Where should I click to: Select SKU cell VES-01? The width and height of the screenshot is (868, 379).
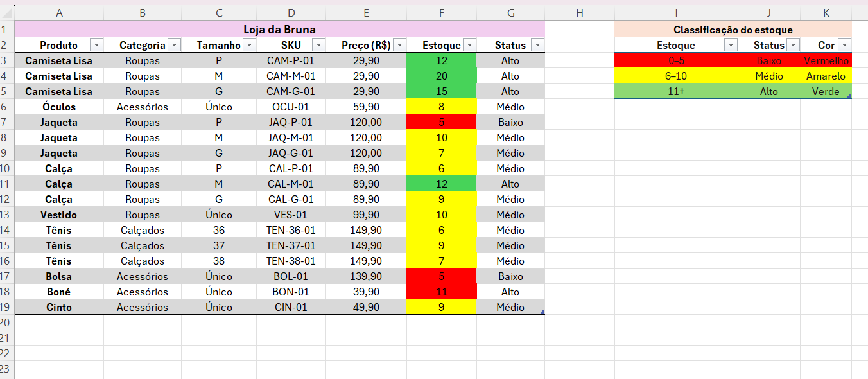pos(291,215)
